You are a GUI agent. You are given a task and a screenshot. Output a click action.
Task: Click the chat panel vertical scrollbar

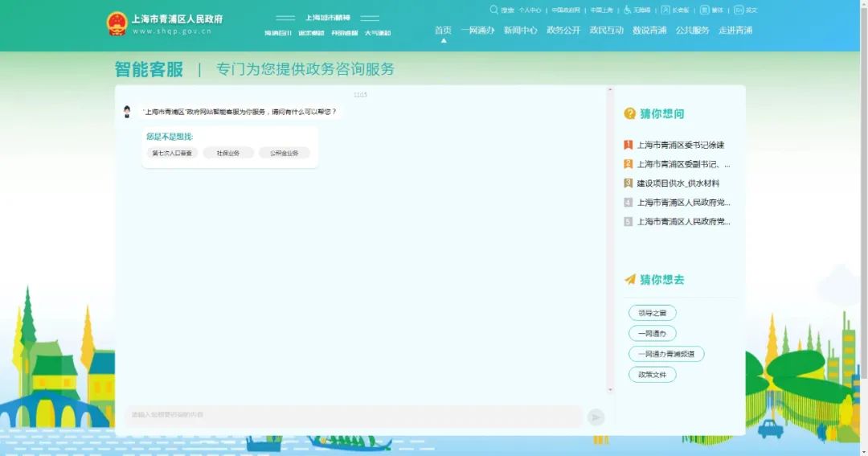(x=610, y=241)
